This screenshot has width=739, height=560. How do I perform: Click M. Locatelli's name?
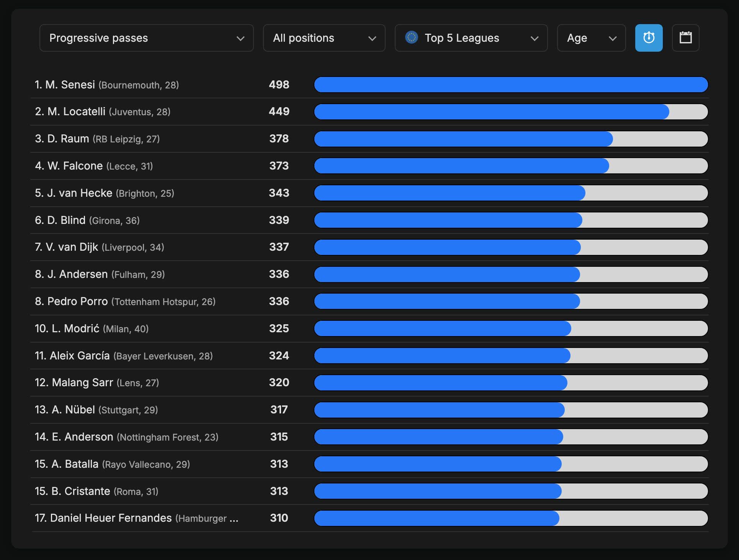point(76,112)
